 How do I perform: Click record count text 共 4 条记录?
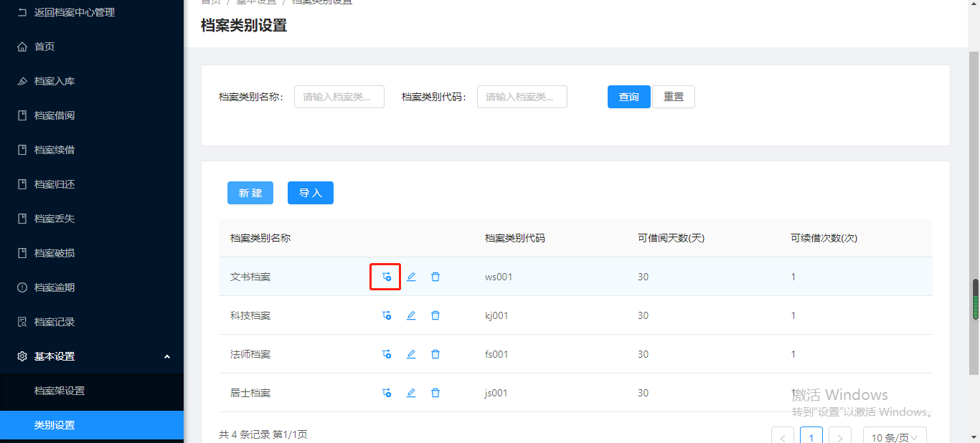245,434
